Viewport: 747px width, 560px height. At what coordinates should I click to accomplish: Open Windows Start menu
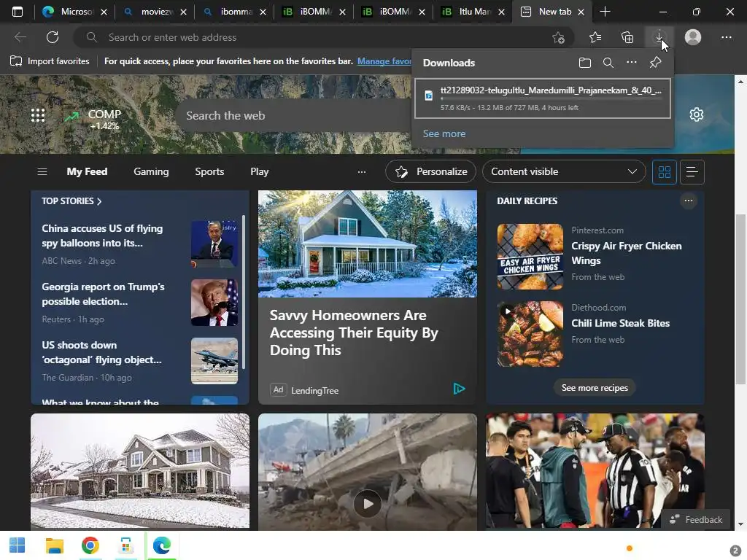point(18,545)
